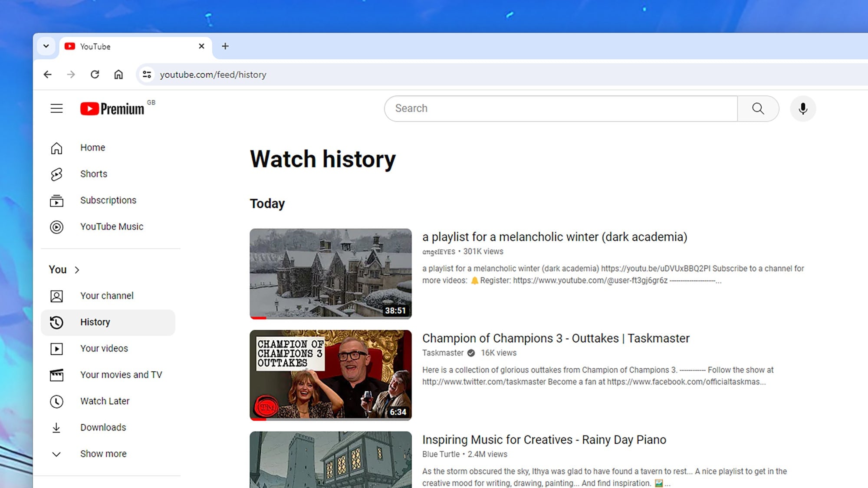868x488 pixels.
Task: Start a voice search with the microphone
Action: click(802, 108)
